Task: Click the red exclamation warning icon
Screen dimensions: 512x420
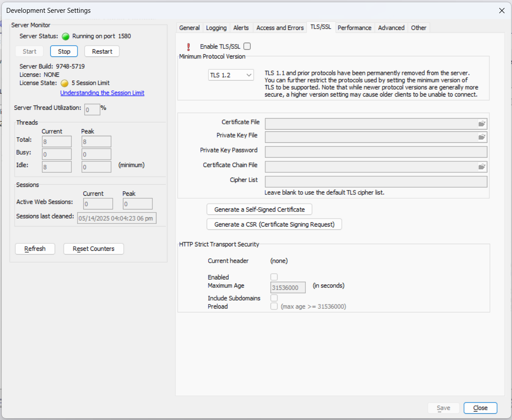Action: pos(189,47)
